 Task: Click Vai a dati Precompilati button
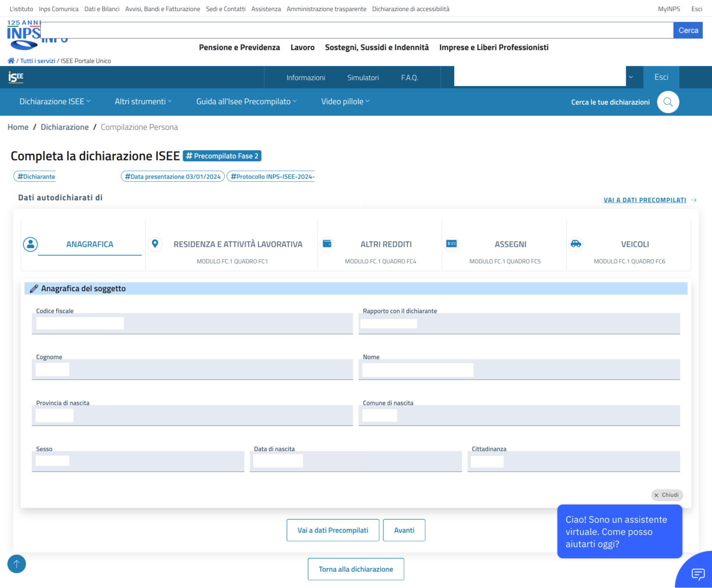[333, 530]
